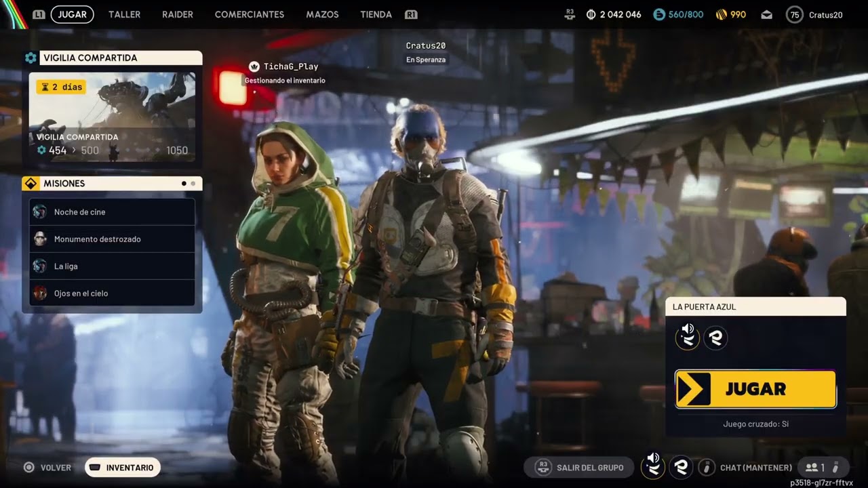Screen dimensions: 868x488
Task: Click CHAT (MANTENER) label
Action: pos(756,468)
